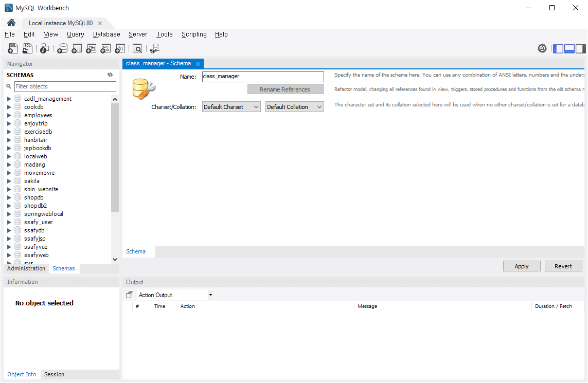Expand the cadl_management schema
This screenshot has height=383, width=588.
click(9, 99)
